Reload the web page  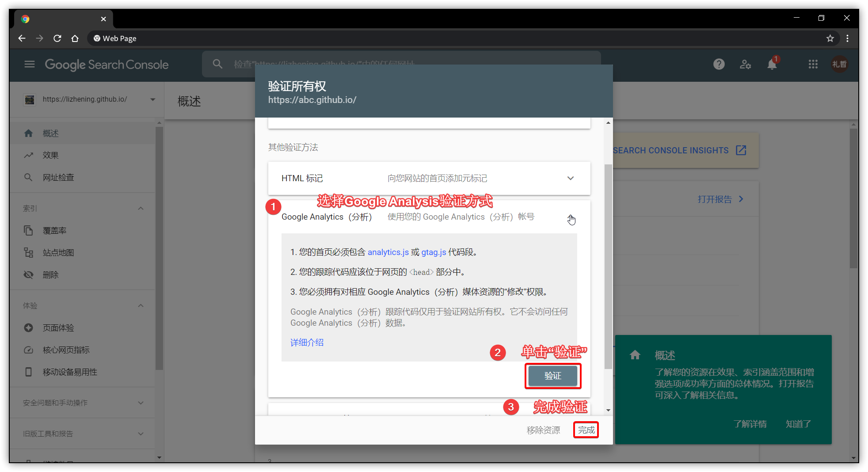57,38
